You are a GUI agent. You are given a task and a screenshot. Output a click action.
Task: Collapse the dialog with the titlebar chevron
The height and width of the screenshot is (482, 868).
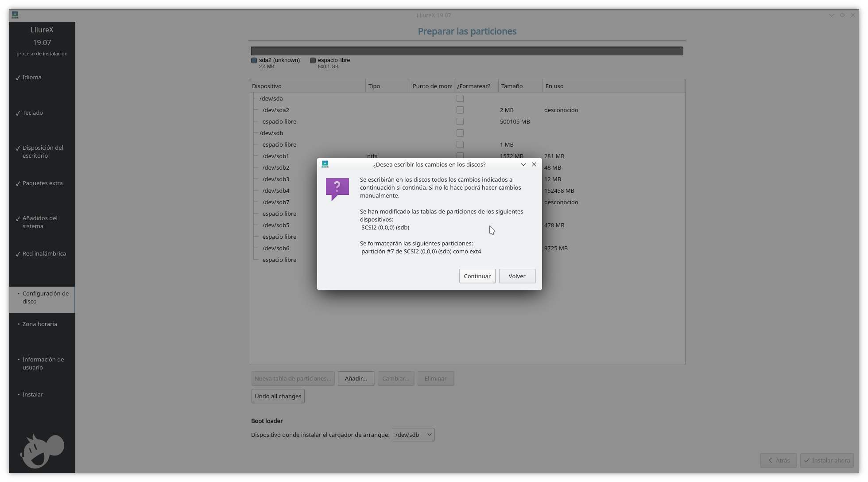pos(523,164)
